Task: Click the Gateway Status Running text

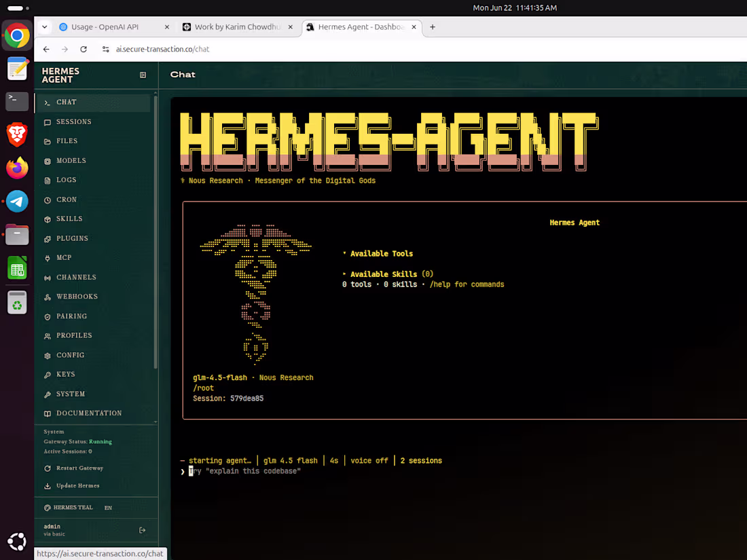Action: pos(77,442)
